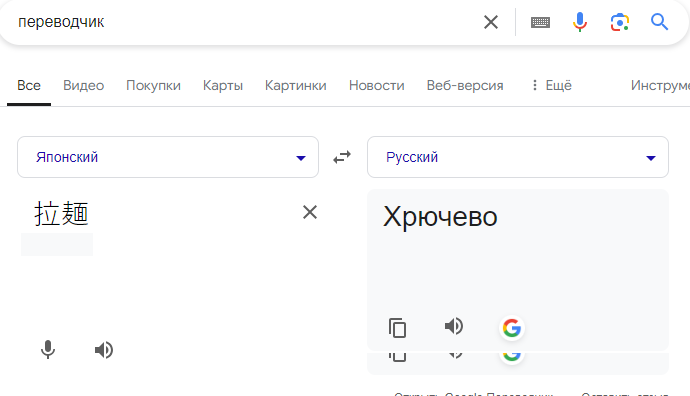Clear the search box text
690x396 pixels.
(491, 22)
